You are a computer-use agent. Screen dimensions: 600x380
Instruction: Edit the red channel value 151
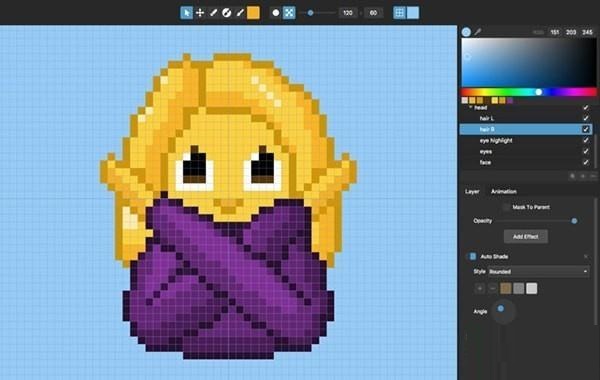(x=554, y=32)
